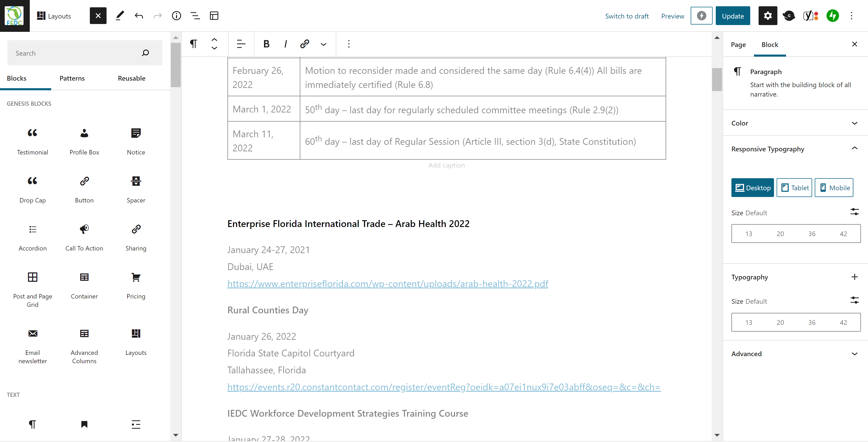This screenshot has height=442, width=868.
Task: Select the Desktop device option
Action: [752, 188]
